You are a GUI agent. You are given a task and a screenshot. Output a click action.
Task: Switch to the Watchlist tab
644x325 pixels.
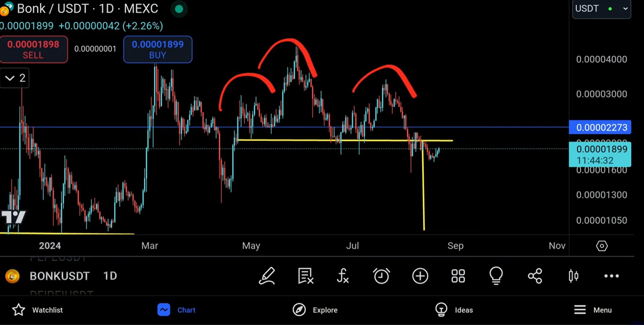[38, 310]
